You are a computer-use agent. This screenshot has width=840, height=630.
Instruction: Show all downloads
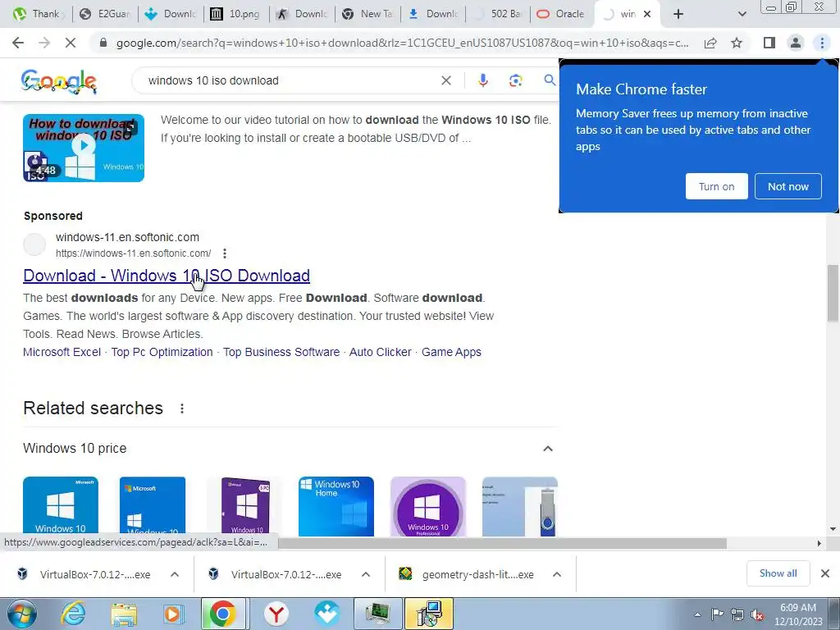pyautogui.click(x=778, y=573)
